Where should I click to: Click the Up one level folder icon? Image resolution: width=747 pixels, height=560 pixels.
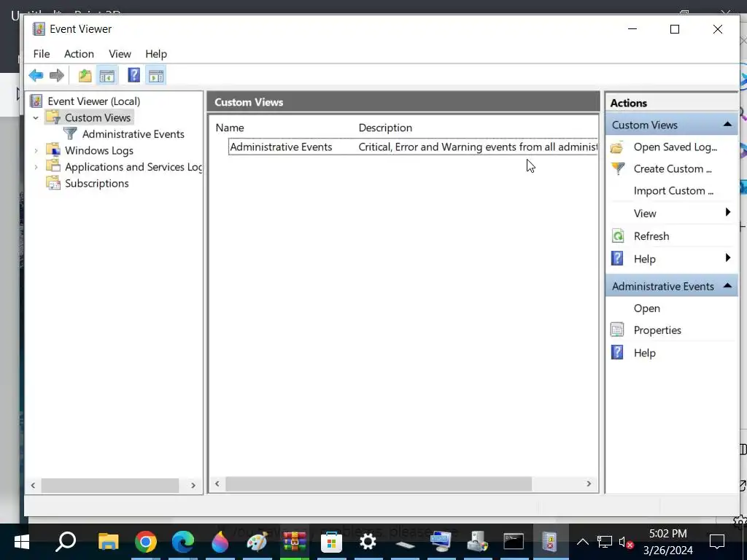pos(85,75)
